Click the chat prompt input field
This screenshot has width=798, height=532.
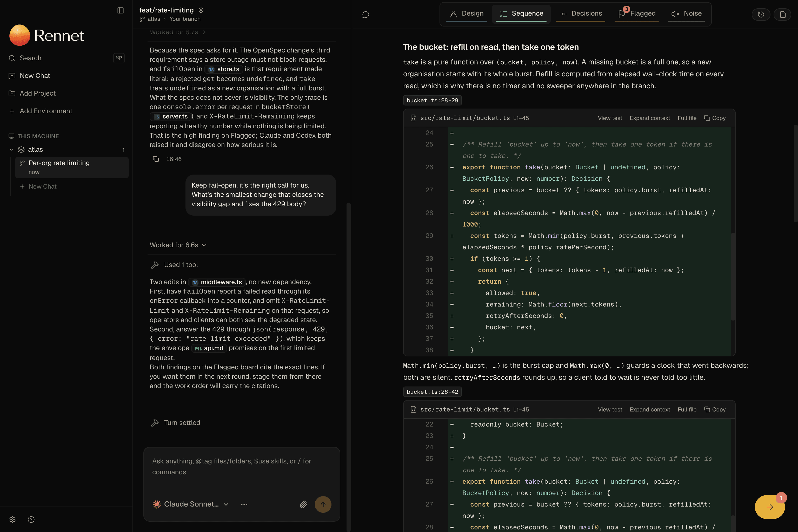pyautogui.click(x=242, y=467)
